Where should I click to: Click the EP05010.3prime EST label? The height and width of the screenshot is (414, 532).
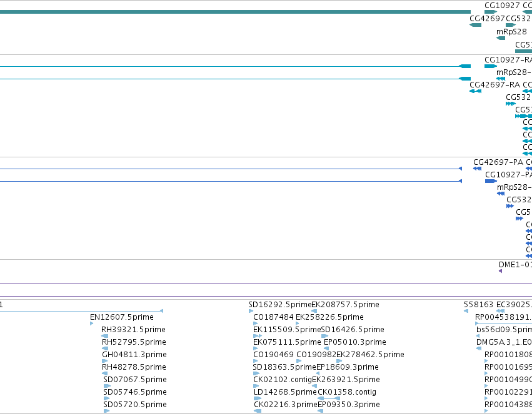pyautogui.click(x=355, y=343)
